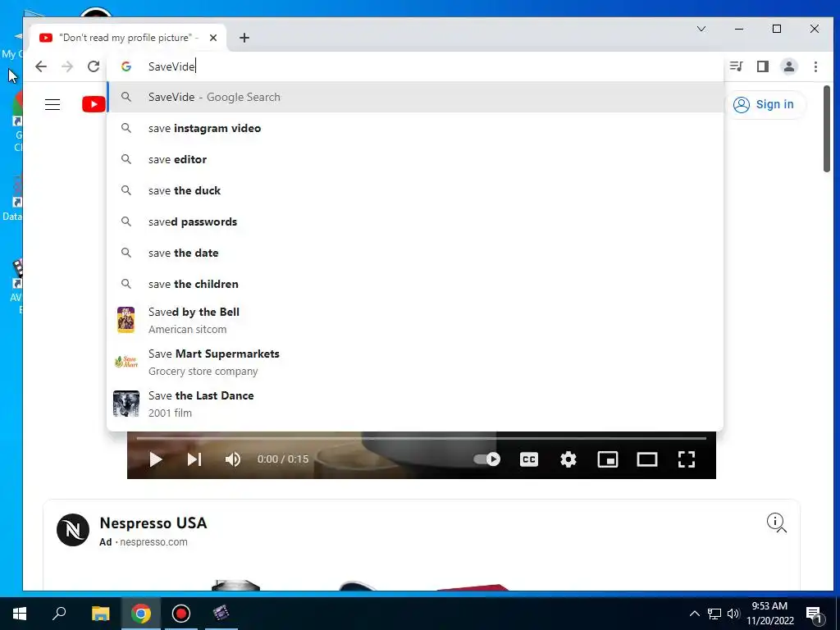Open the nespresso.com ad link
840x630 pixels.
(x=153, y=541)
